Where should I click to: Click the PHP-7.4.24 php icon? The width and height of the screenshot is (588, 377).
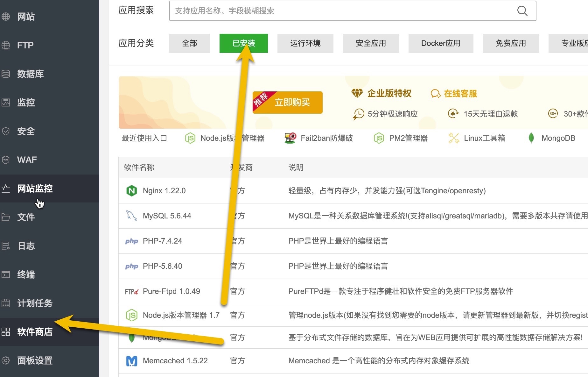pyautogui.click(x=131, y=241)
